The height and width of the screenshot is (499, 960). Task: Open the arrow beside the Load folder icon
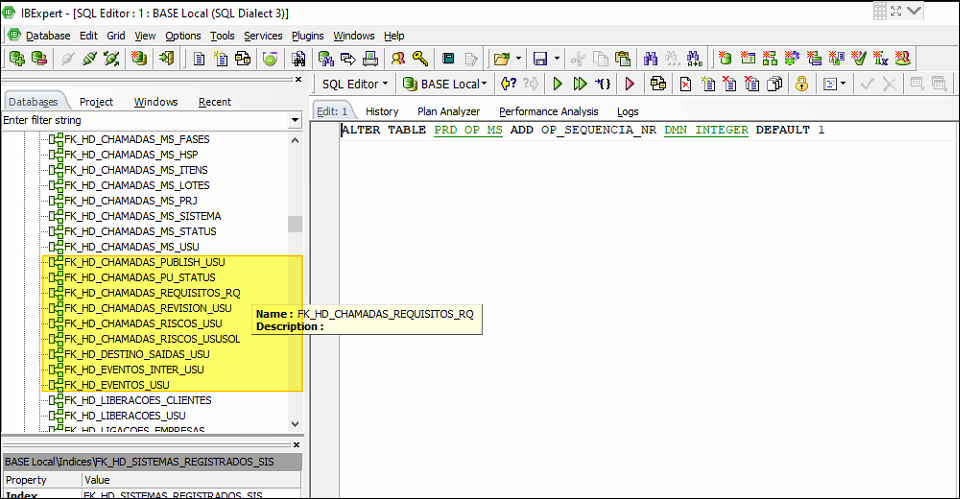click(x=519, y=59)
